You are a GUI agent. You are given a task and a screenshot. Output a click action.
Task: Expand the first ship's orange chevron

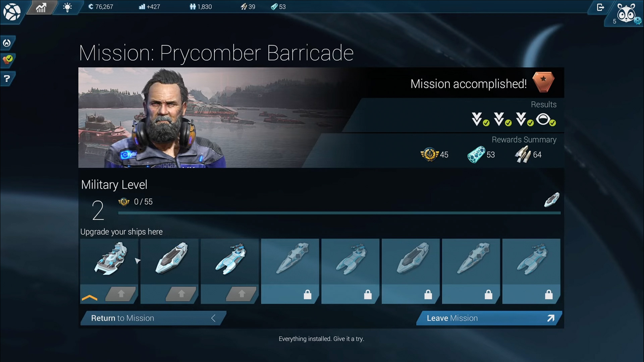(x=90, y=298)
